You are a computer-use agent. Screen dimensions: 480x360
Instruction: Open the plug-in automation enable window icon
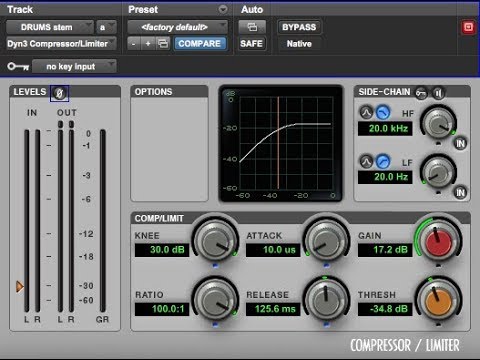(x=252, y=27)
